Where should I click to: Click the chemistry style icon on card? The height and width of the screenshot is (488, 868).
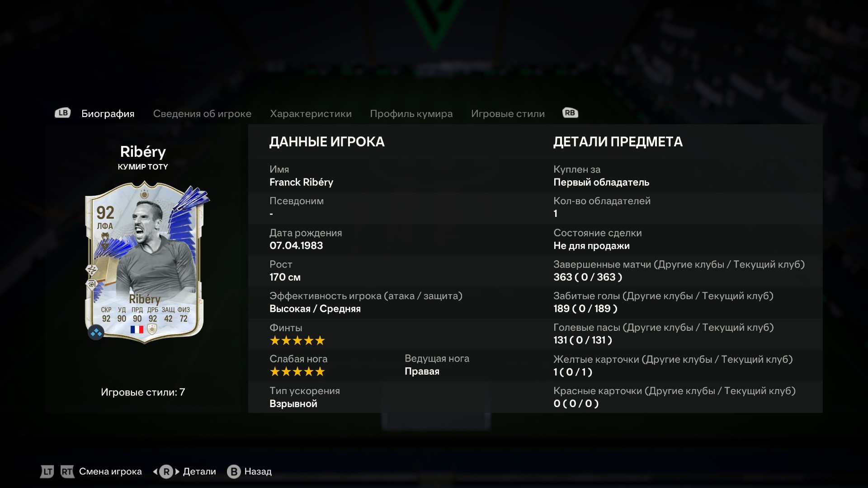(x=96, y=333)
